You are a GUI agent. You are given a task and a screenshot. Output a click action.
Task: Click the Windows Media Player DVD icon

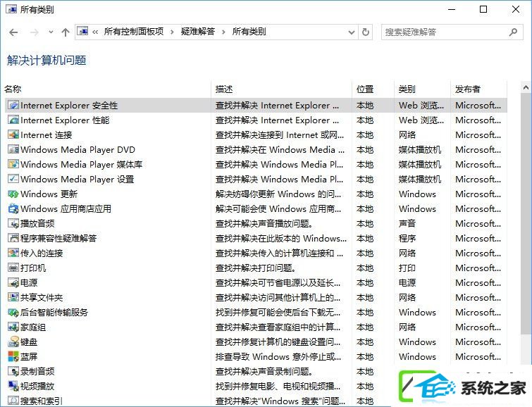tap(13, 149)
